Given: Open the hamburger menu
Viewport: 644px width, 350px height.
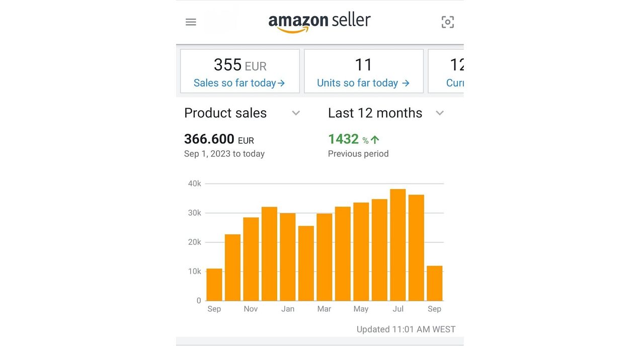Looking at the screenshot, I should pyautogui.click(x=191, y=22).
